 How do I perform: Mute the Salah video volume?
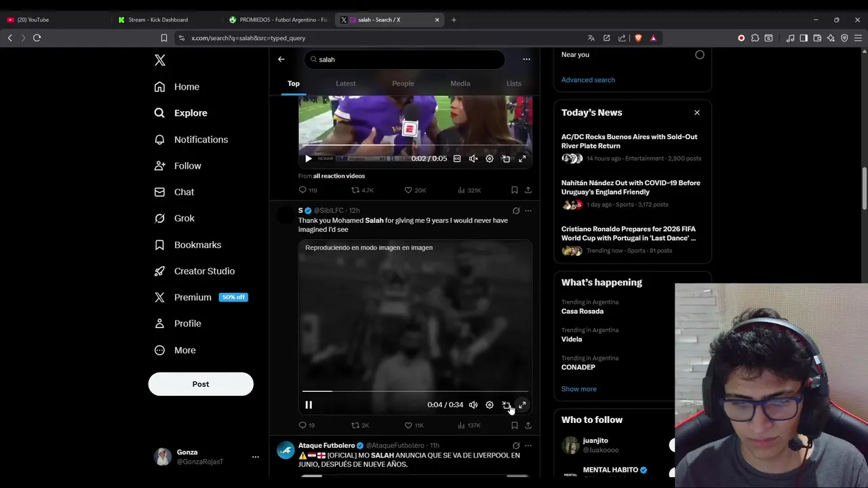coord(473,405)
